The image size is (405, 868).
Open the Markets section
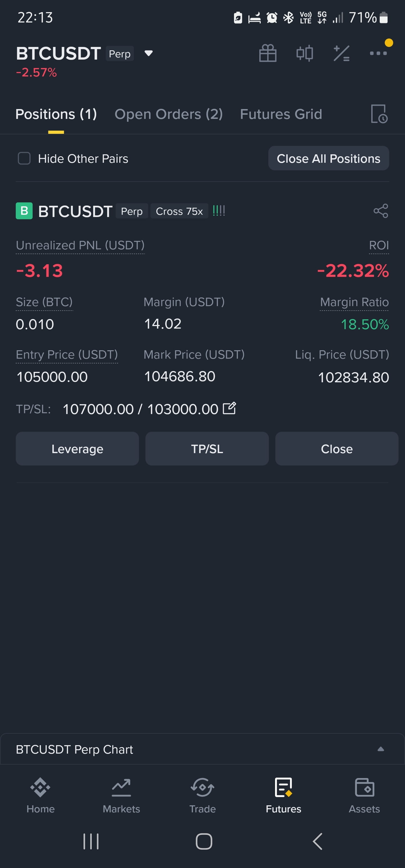pyautogui.click(x=121, y=795)
